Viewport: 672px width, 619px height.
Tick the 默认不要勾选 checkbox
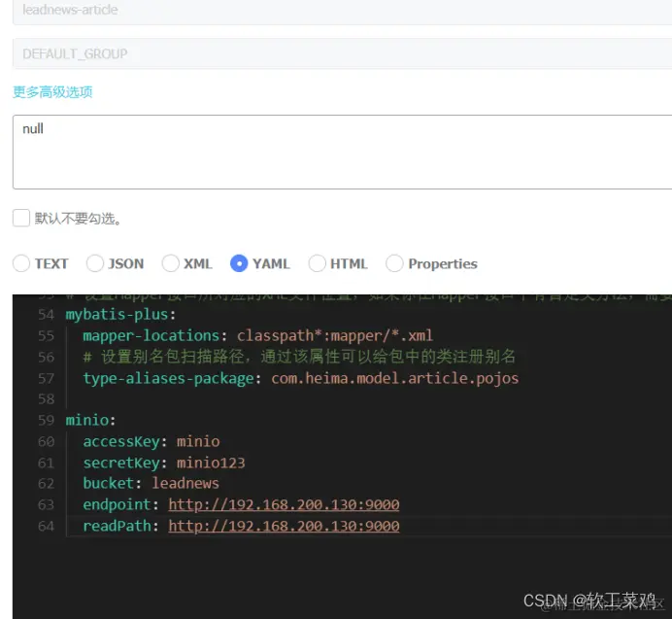point(21,218)
